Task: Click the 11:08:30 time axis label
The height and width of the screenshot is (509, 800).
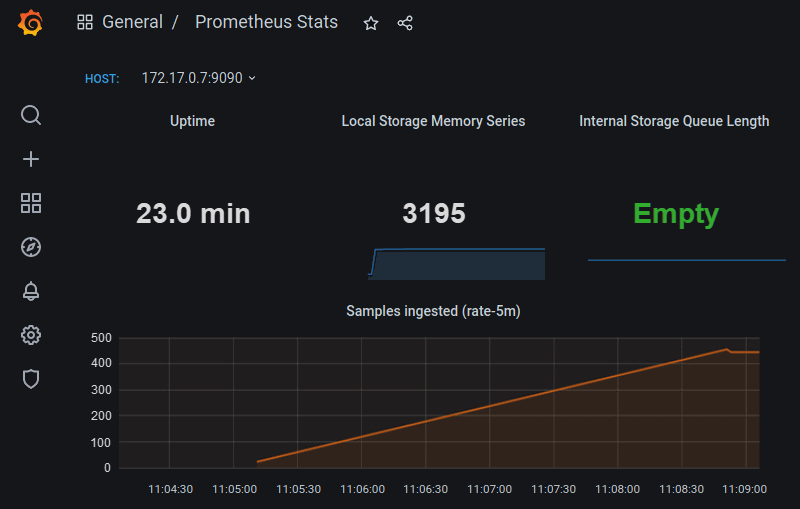Action: [x=682, y=489]
